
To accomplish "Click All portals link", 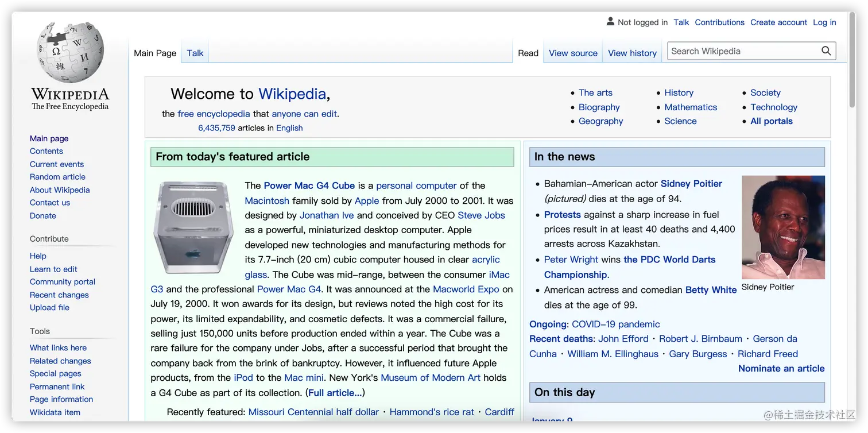I will pyautogui.click(x=772, y=121).
